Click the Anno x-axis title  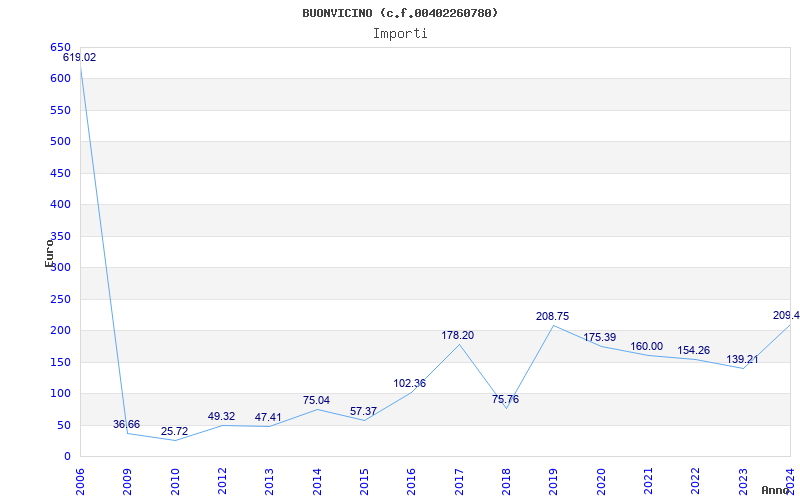point(776,490)
